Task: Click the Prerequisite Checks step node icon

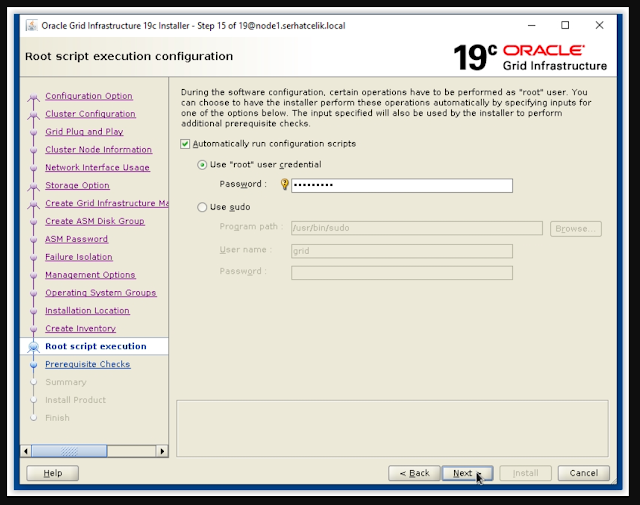Action: 33,365
